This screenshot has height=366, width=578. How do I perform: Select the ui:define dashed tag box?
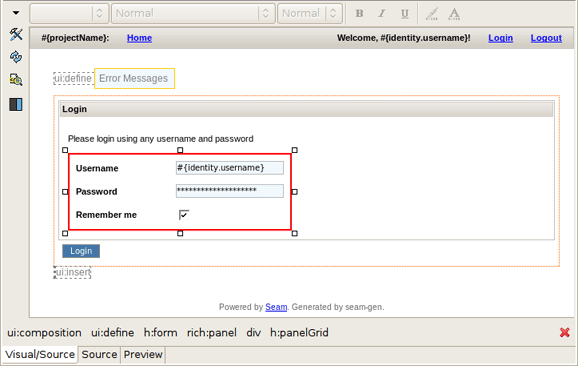click(73, 79)
